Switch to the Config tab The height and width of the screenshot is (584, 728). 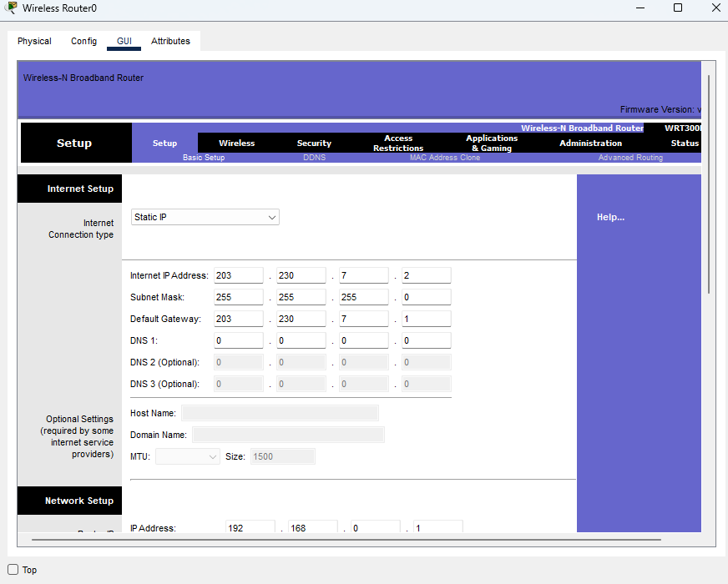pyautogui.click(x=83, y=41)
